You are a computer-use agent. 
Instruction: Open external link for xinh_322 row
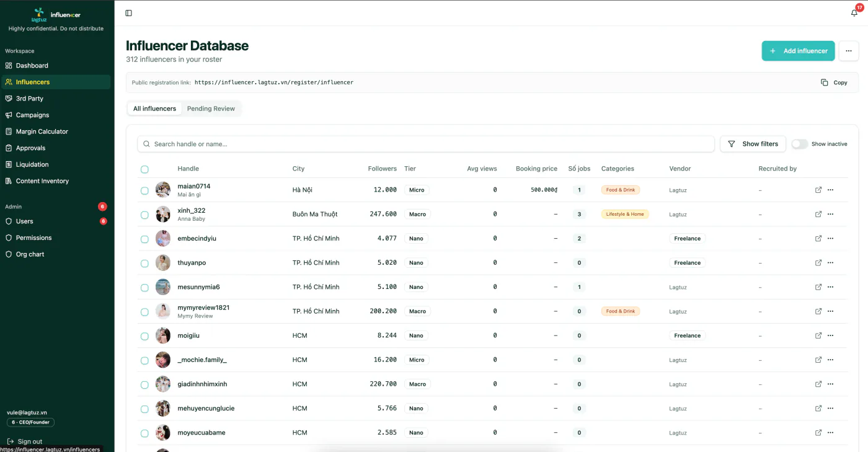click(x=818, y=214)
